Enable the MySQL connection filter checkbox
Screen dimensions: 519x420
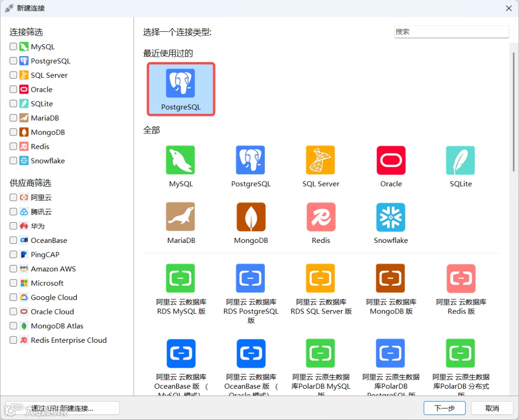pos(13,46)
